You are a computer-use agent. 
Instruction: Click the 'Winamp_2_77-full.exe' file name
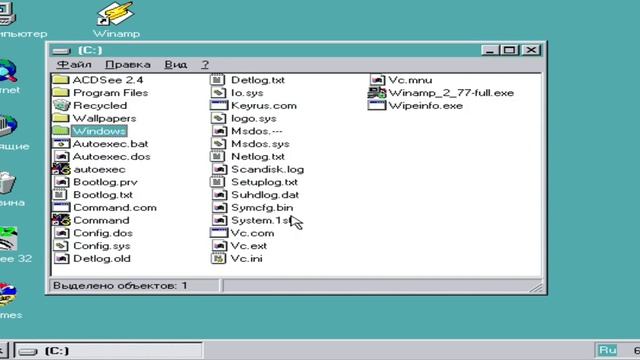pos(451,93)
